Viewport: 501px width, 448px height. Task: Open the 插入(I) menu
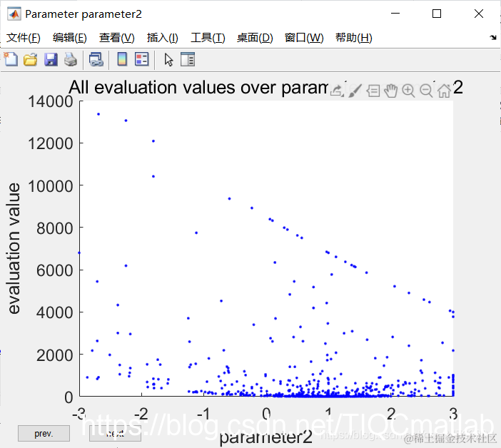pyautogui.click(x=162, y=38)
